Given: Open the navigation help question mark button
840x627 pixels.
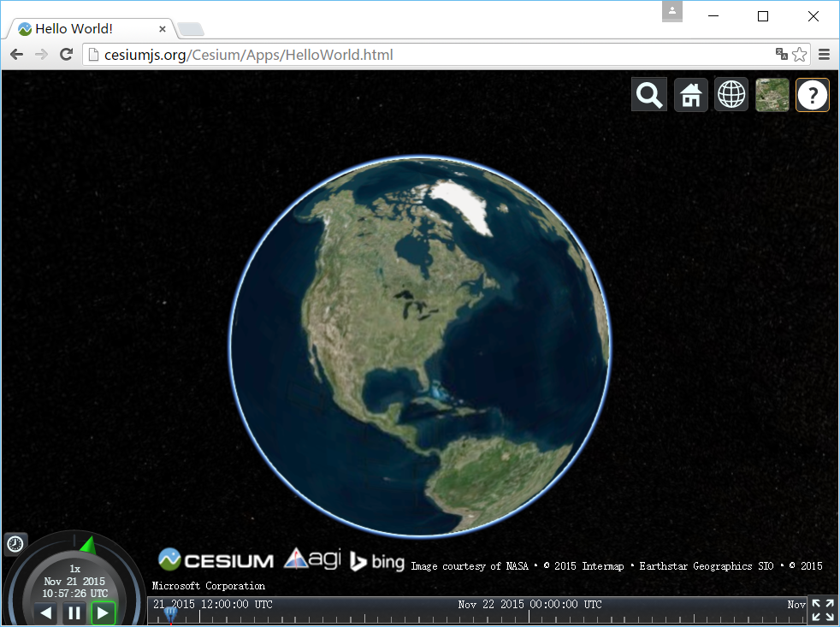Looking at the screenshot, I should 813,95.
